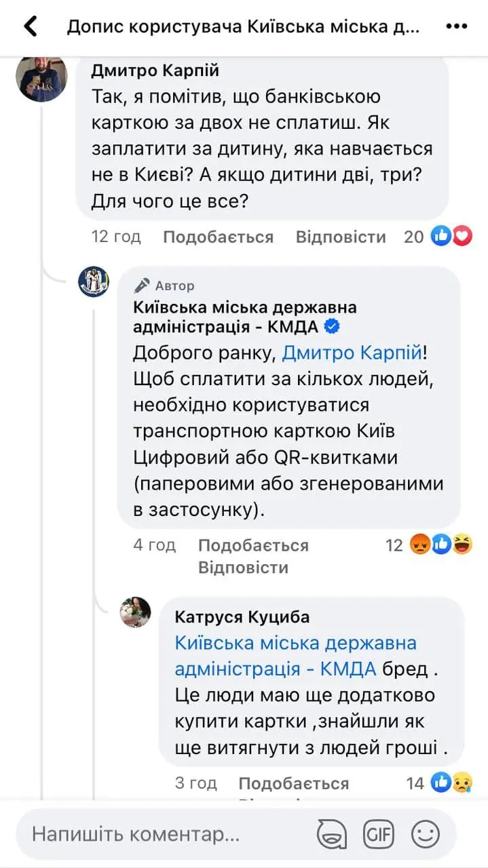Like Катруся Куциба's reply via Подобається
Image resolution: width=488 pixels, height=868 pixels.
point(293,784)
